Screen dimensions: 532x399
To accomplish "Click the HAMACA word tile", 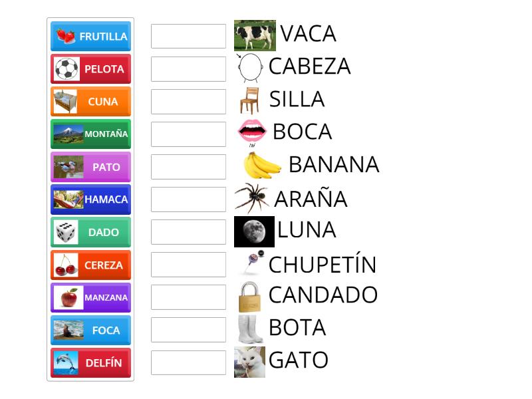I will point(90,199).
